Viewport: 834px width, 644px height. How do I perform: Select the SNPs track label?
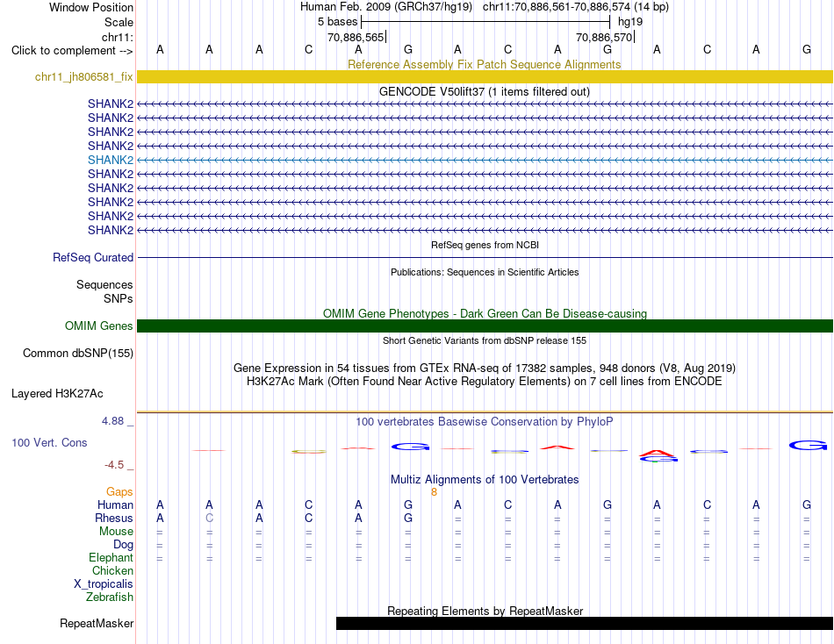tap(119, 299)
